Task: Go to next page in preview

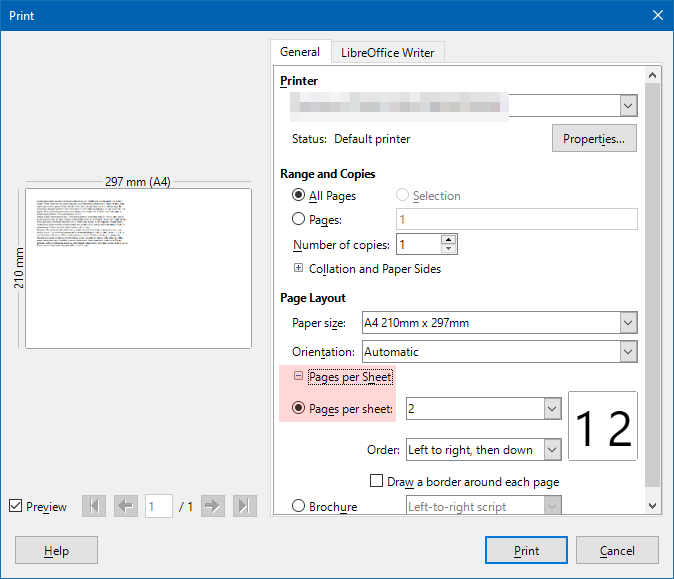Action: pyautogui.click(x=212, y=507)
